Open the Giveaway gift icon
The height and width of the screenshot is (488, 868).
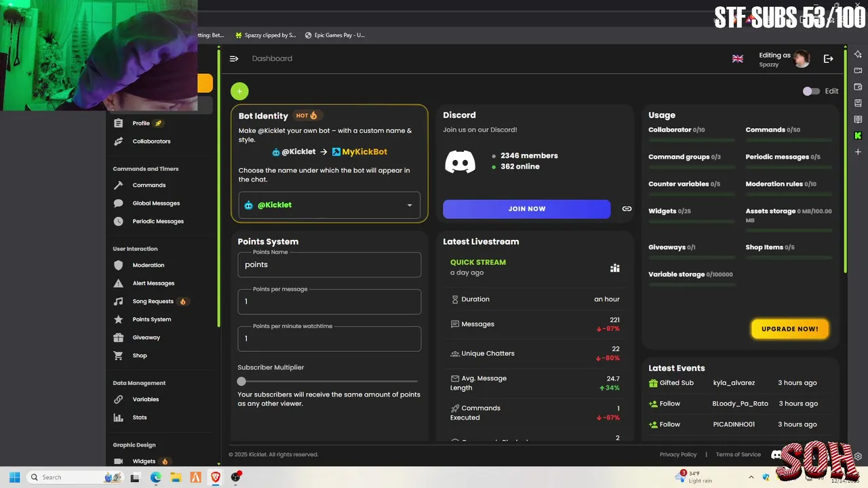(x=119, y=338)
